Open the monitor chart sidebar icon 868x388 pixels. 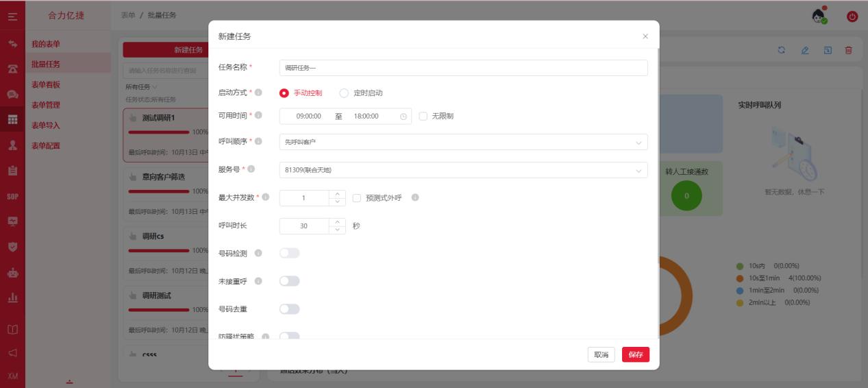[12, 221]
